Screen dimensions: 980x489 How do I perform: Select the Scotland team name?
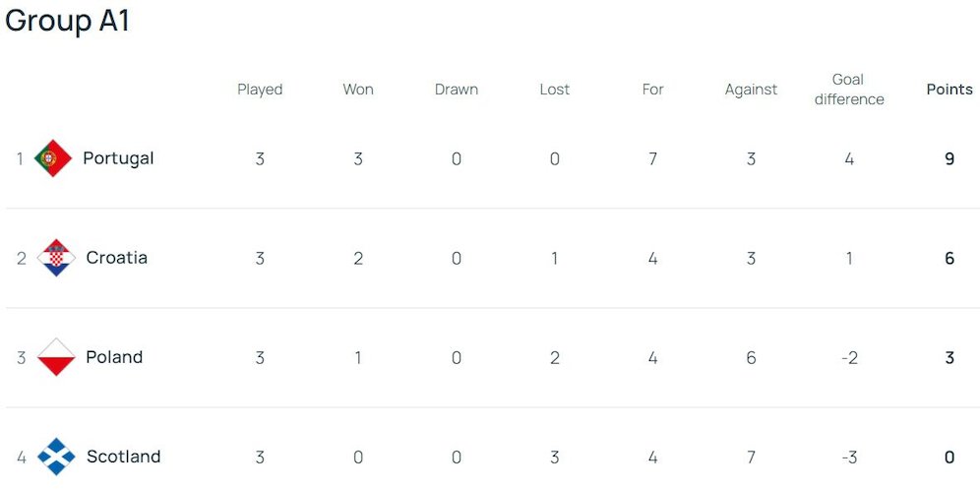[x=123, y=457]
